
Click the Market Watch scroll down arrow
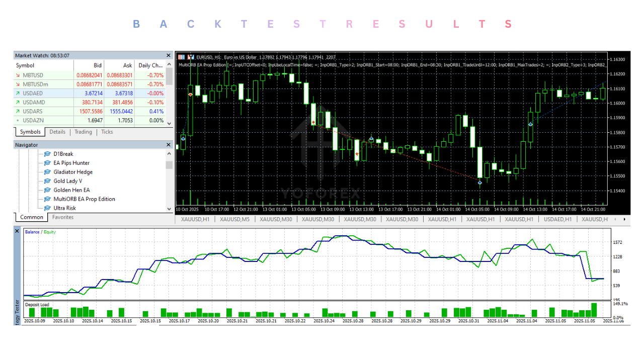[x=169, y=123]
